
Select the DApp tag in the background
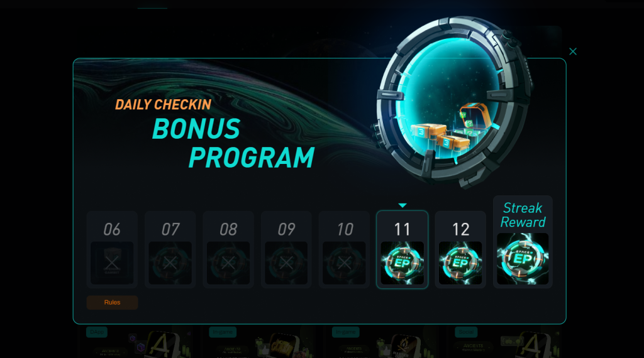[97, 332]
